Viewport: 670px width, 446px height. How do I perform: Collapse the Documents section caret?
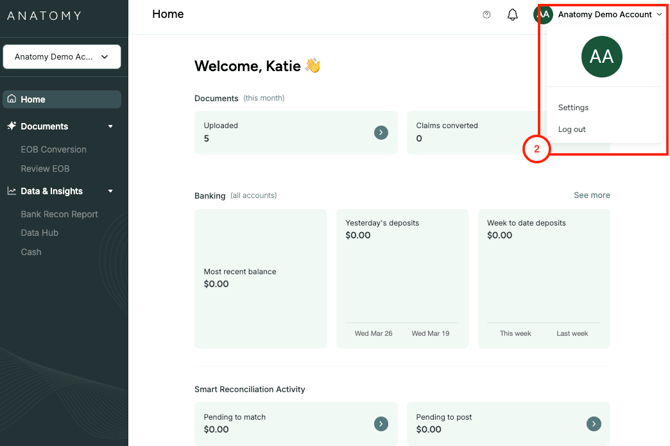(x=110, y=127)
